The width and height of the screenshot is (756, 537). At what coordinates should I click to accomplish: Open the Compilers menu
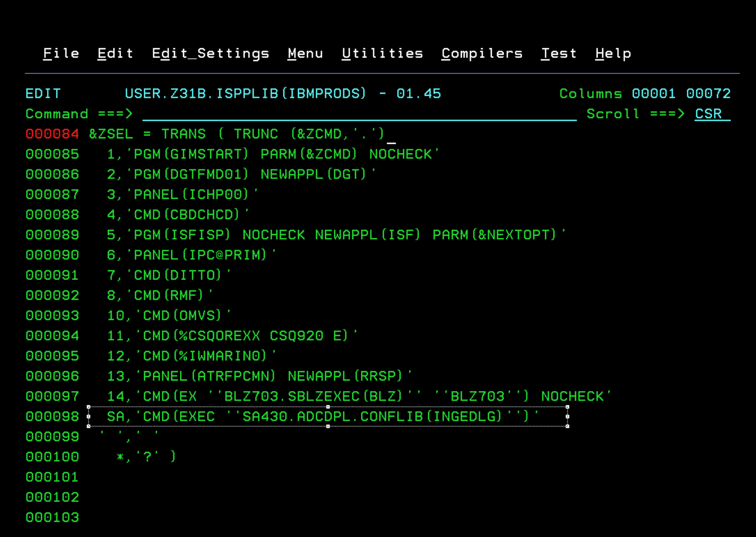[x=482, y=53]
